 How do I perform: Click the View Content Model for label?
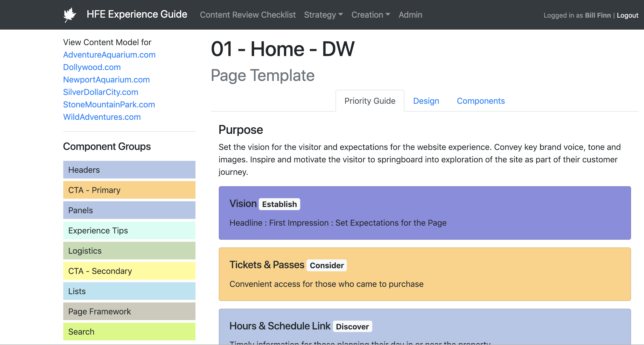click(107, 42)
